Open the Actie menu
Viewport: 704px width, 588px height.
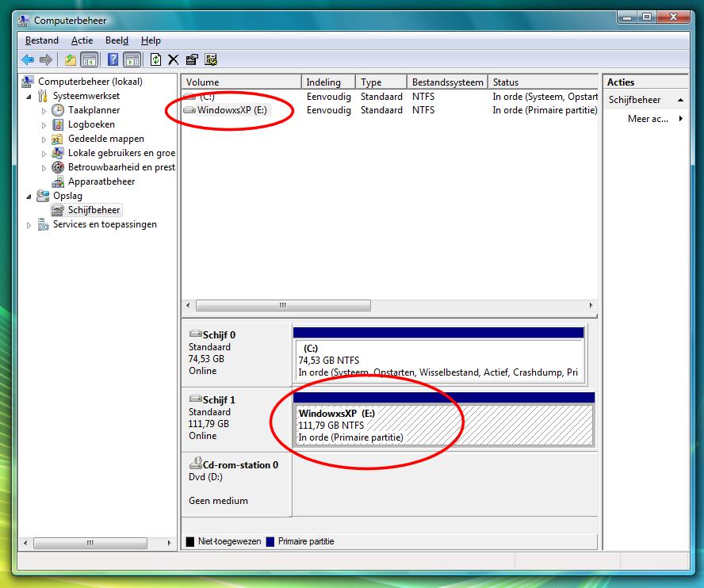[82, 40]
